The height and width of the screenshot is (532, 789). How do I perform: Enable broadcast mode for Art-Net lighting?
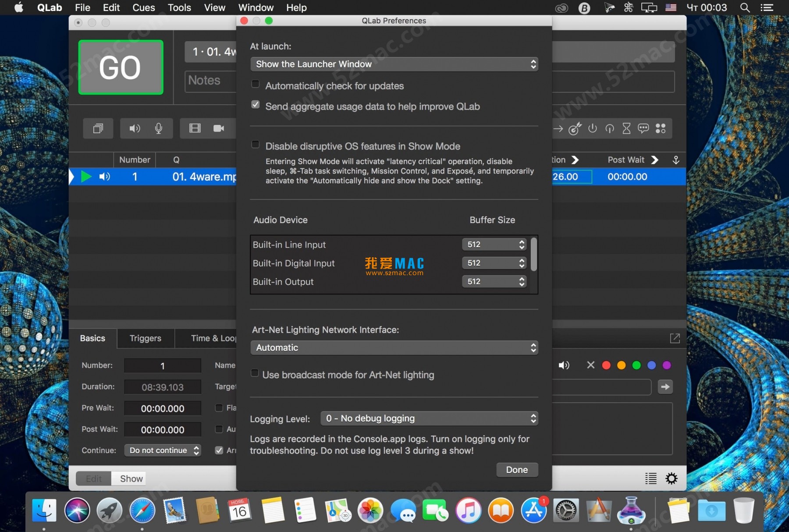tap(255, 373)
